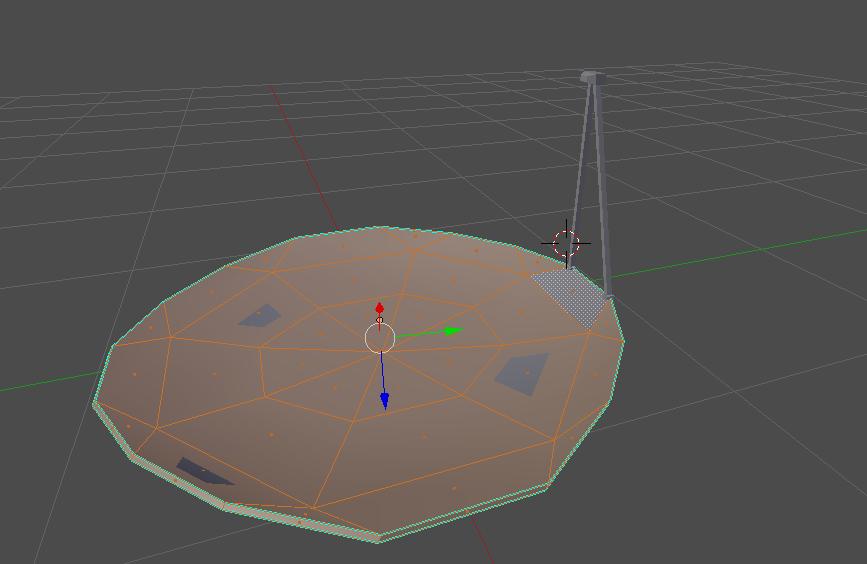This screenshot has width=867, height=564.
Task: Select the dotted gray face beside the tripod
Action: (571, 296)
